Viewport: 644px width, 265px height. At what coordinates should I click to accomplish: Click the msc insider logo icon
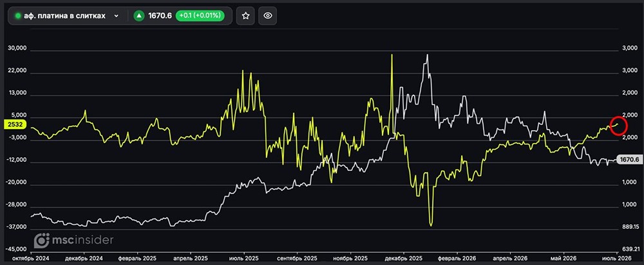tap(41, 240)
